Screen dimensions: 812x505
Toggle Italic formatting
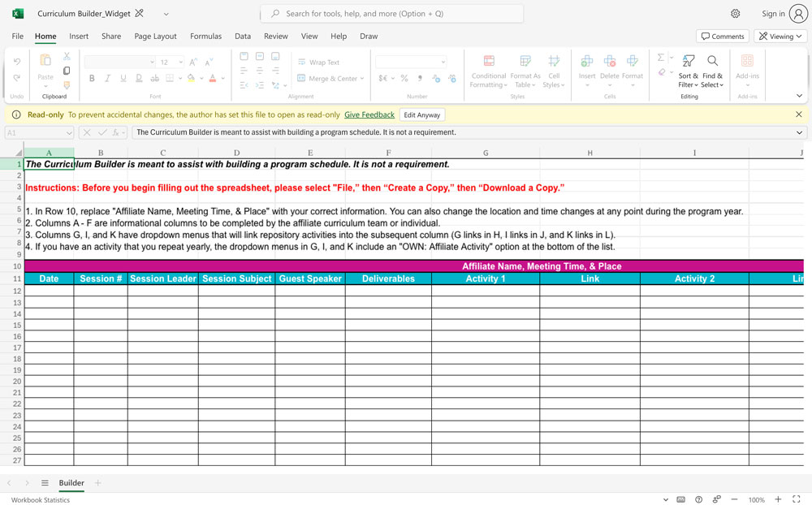click(x=107, y=78)
